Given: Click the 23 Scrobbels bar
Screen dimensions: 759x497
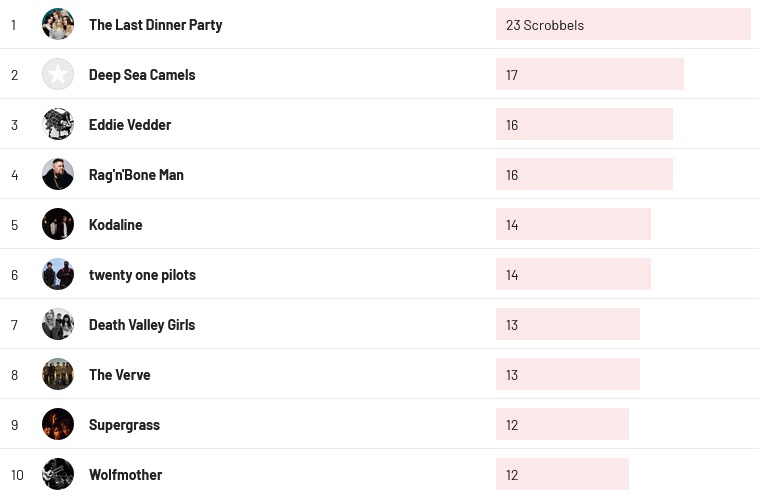Looking at the screenshot, I should click(x=623, y=24).
